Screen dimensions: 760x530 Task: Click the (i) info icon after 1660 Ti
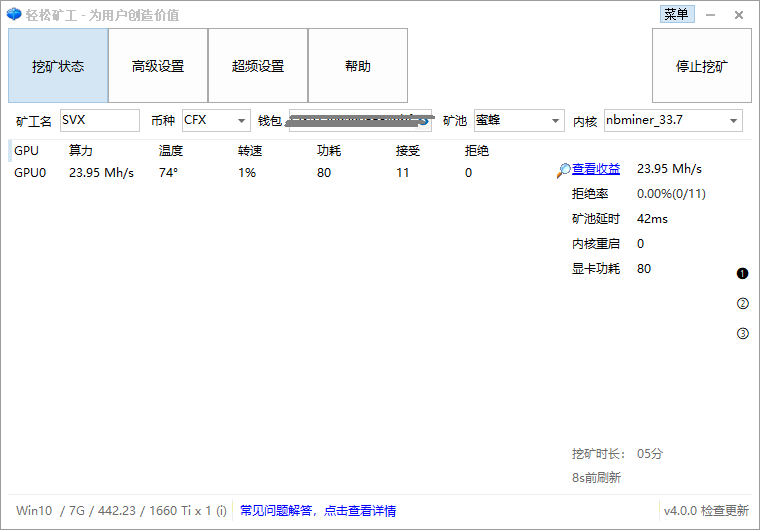[221, 511]
